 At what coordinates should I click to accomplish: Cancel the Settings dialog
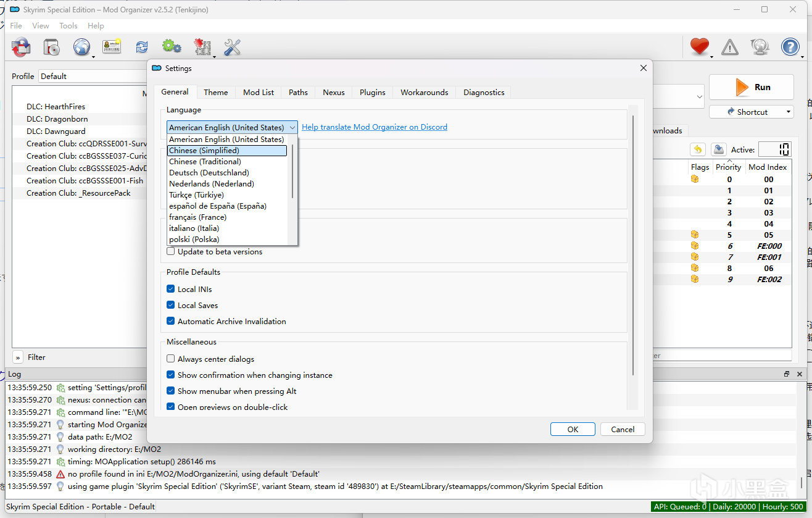(623, 429)
